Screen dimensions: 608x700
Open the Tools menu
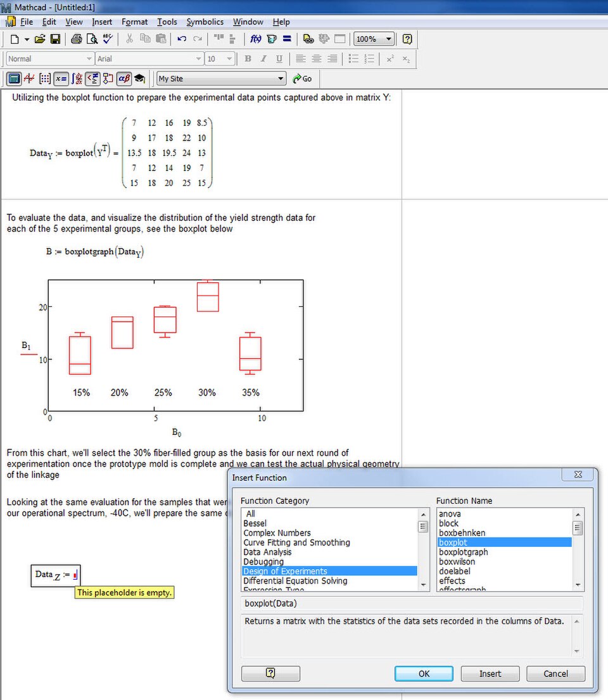tap(167, 22)
